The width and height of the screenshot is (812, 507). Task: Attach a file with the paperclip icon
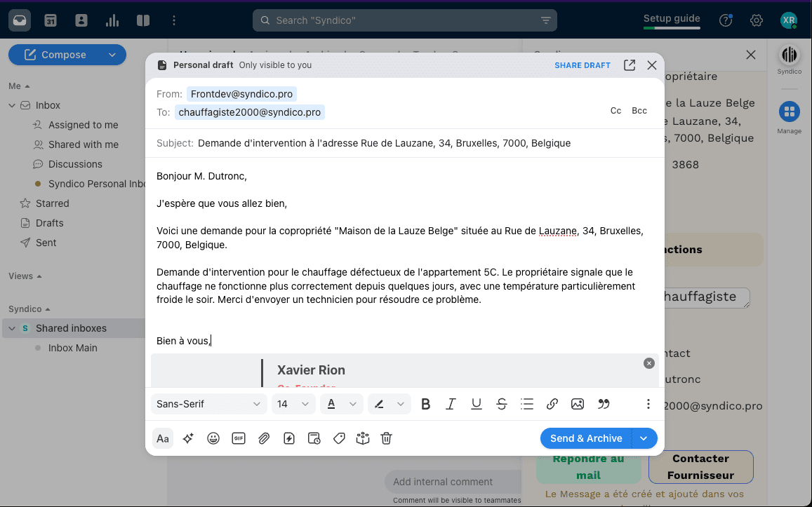point(264,438)
